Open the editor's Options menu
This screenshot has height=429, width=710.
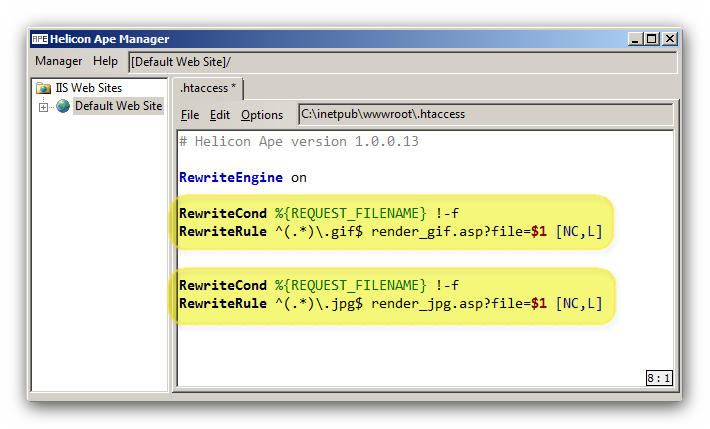pyautogui.click(x=262, y=115)
